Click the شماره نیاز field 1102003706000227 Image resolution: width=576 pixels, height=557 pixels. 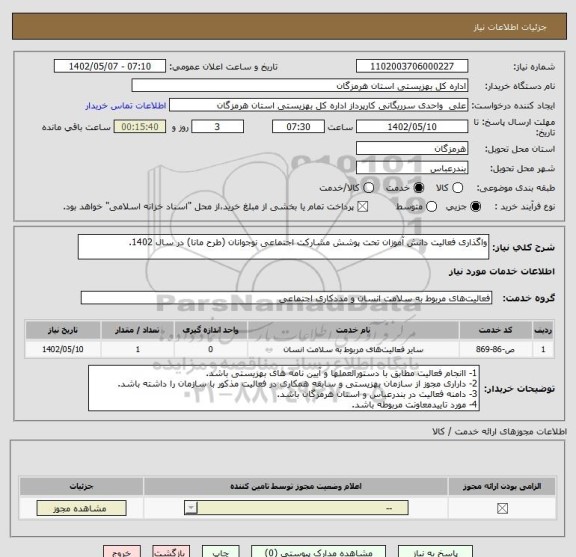pyautogui.click(x=412, y=67)
